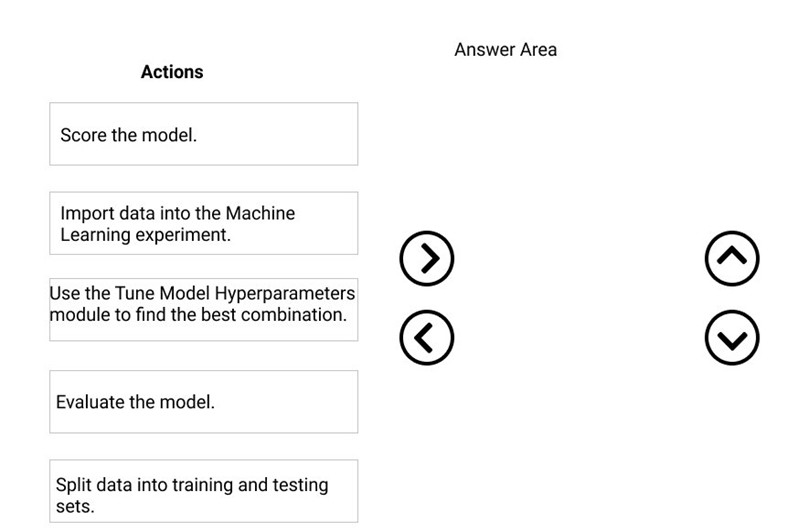Click 'module to find the best combination' line

(x=198, y=315)
